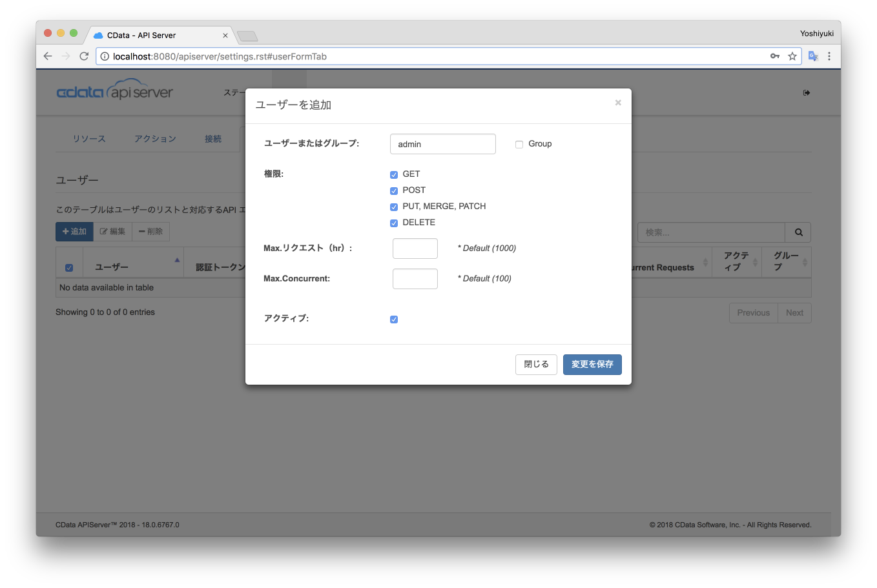Click the browser back arrow
This screenshot has width=877, height=588.
coord(48,56)
